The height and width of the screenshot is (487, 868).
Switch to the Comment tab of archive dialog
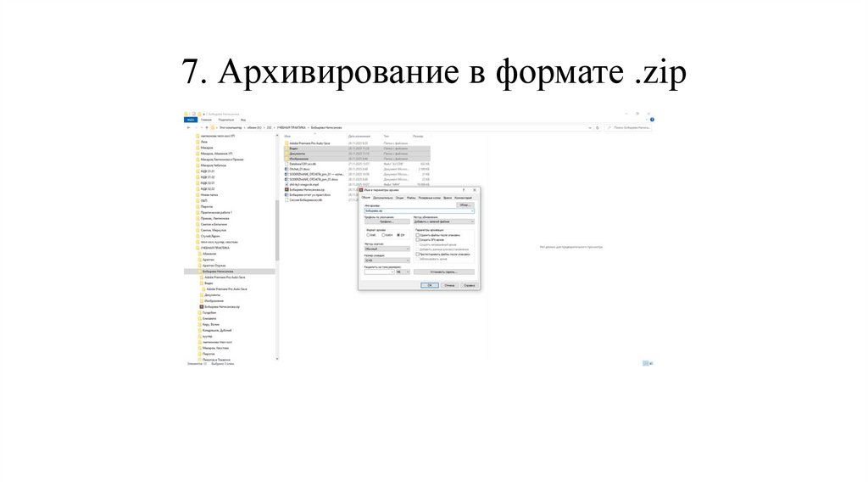(x=464, y=198)
